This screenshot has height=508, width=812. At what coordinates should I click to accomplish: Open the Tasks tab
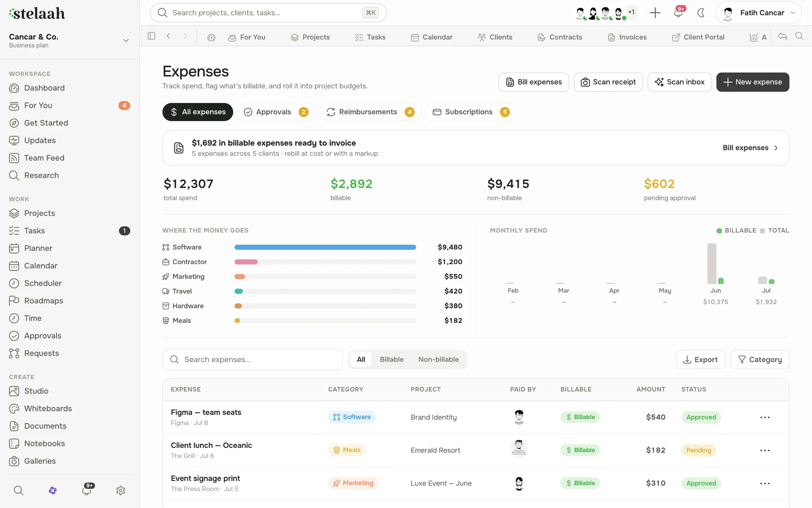[x=370, y=37]
